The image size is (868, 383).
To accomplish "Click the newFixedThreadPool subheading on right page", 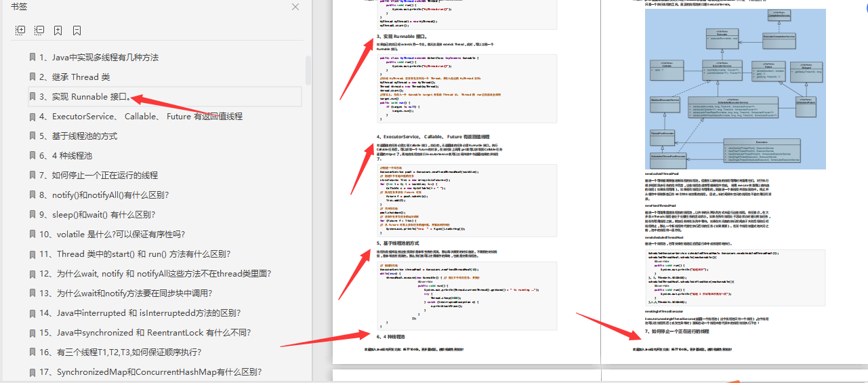I will (661, 205).
